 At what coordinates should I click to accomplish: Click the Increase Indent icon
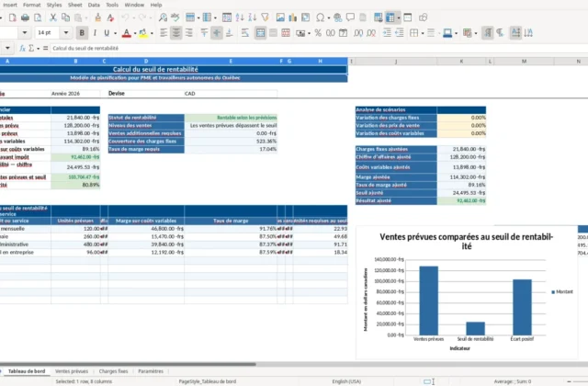387,33
